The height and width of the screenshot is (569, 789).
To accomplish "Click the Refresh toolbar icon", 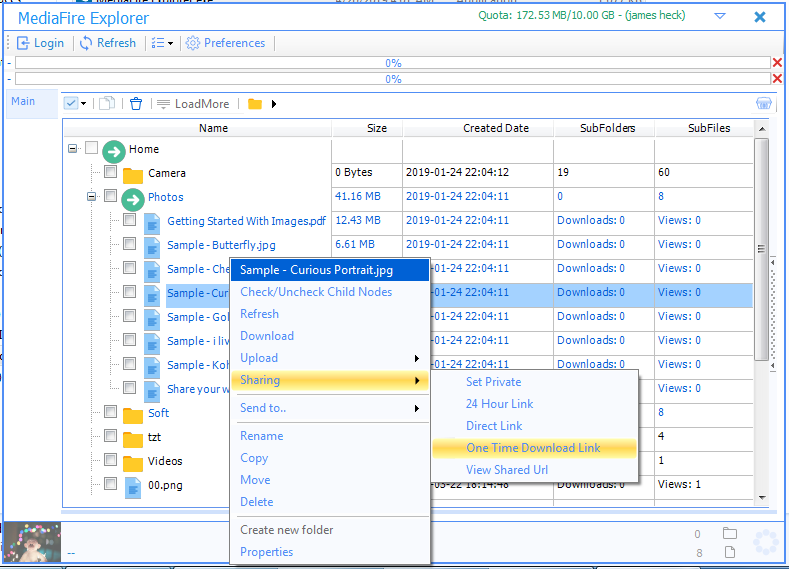I will [x=86, y=43].
